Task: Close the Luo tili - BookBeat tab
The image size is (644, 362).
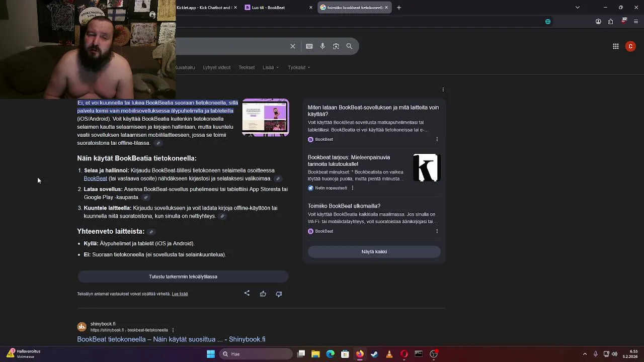Action: [x=311, y=8]
